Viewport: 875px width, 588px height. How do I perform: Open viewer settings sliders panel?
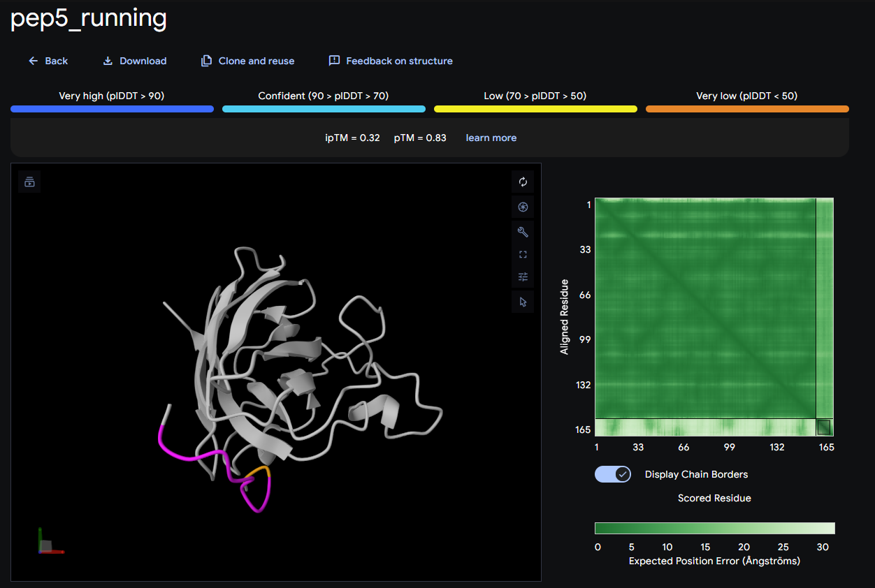click(x=523, y=277)
